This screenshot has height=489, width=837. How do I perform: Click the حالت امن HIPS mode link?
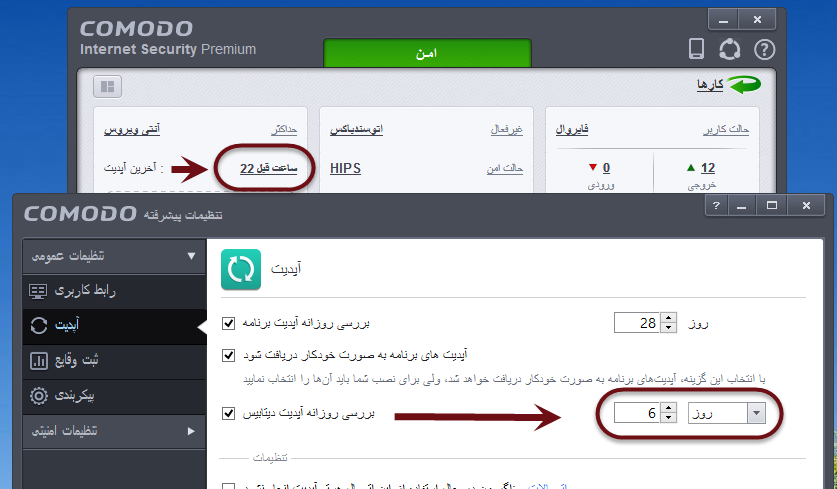click(505, 168)
